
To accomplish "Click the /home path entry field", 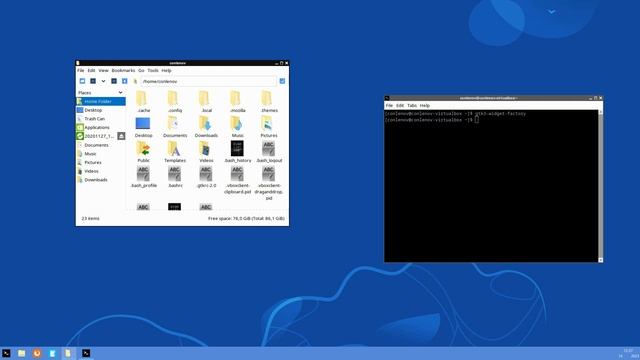I will pos(209,81).
